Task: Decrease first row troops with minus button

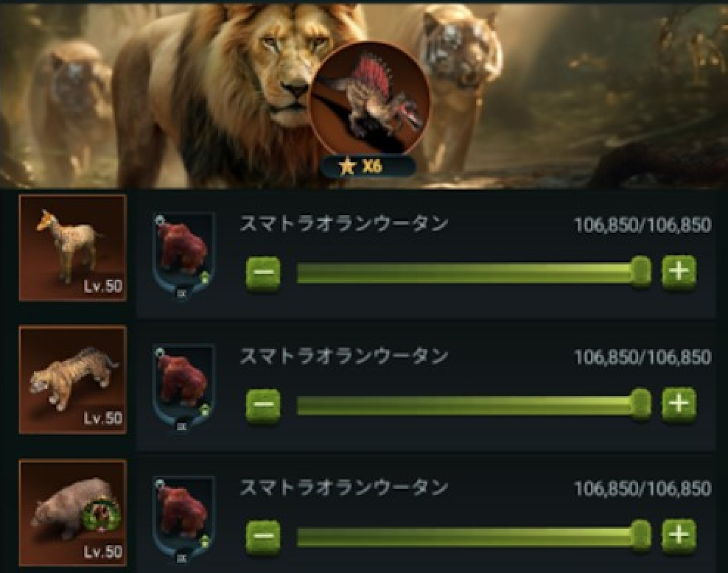Action: [x=263, y=273]
